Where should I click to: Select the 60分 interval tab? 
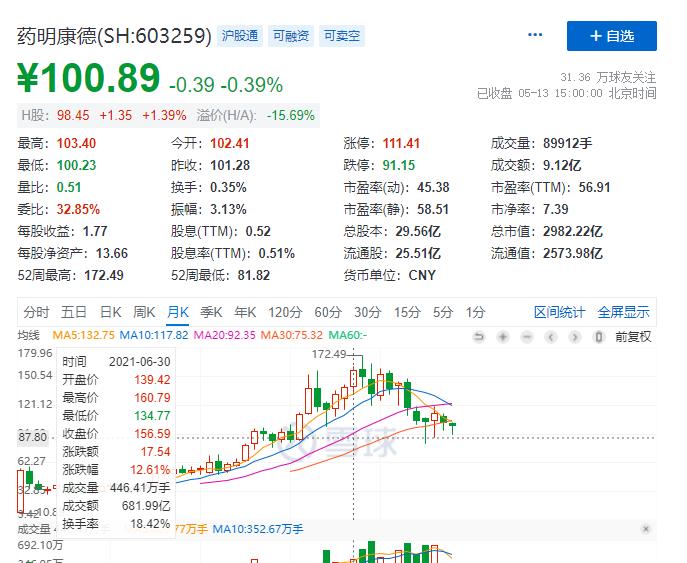pyautogui.click(x=327, y=312)
